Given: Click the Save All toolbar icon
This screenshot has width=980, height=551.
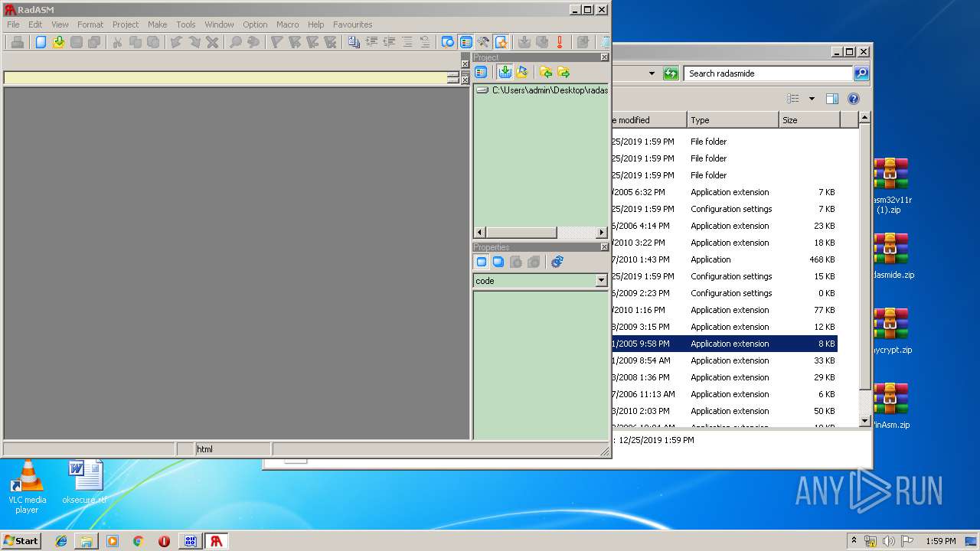Looking at the screenshot, I should (x=94, y=42).
